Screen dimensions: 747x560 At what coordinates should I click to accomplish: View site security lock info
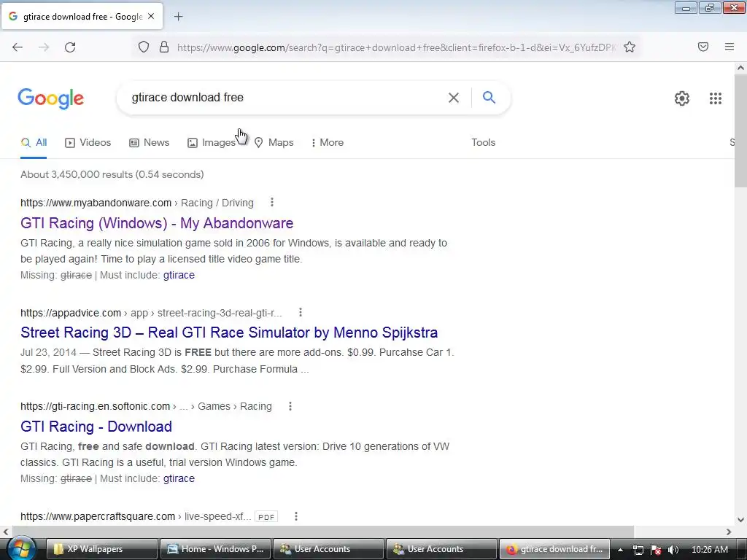pyautogui.click(x=164, y=47)
